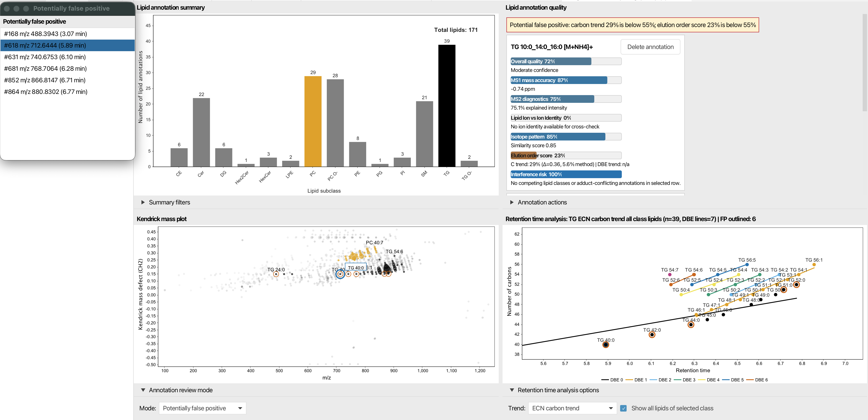Click the Potentially false positive list header

tap(67, 21)
